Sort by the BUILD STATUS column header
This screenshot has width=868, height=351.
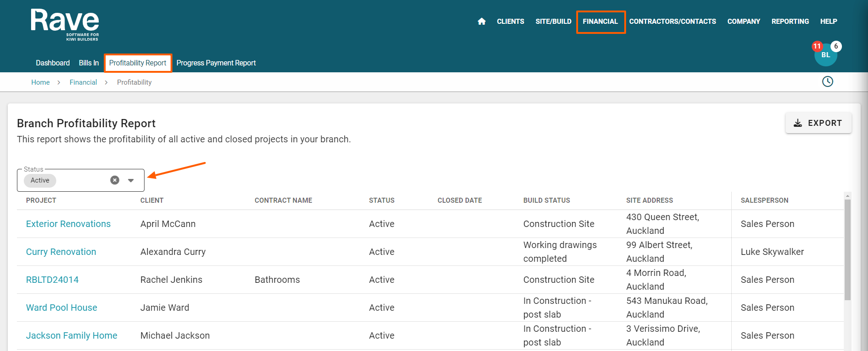tap(547, 200)
